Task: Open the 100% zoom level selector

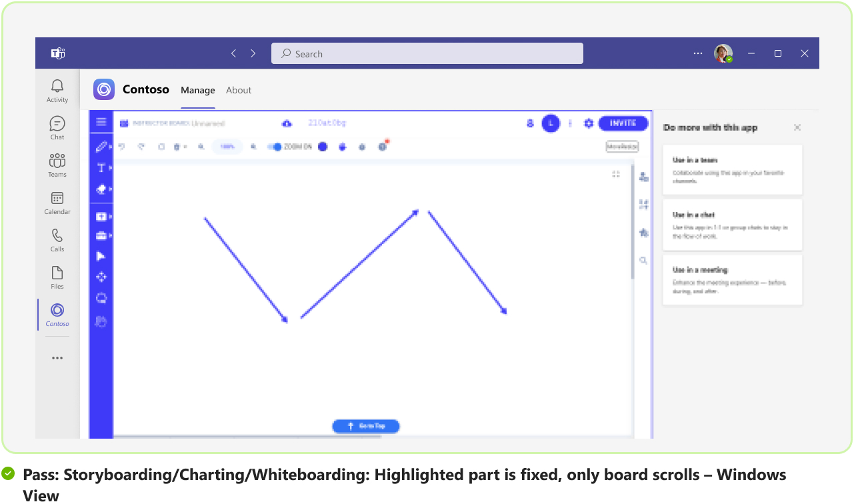Action: (x=227, y=147)
